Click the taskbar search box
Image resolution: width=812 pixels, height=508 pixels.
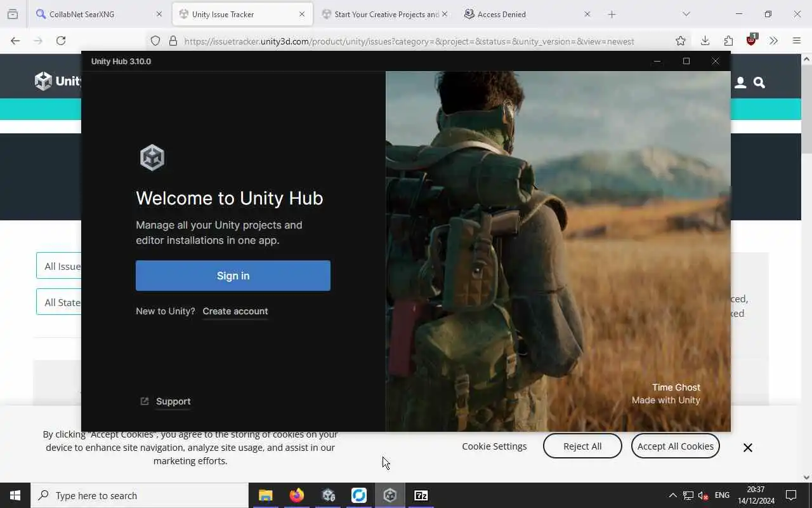point(140,495)
